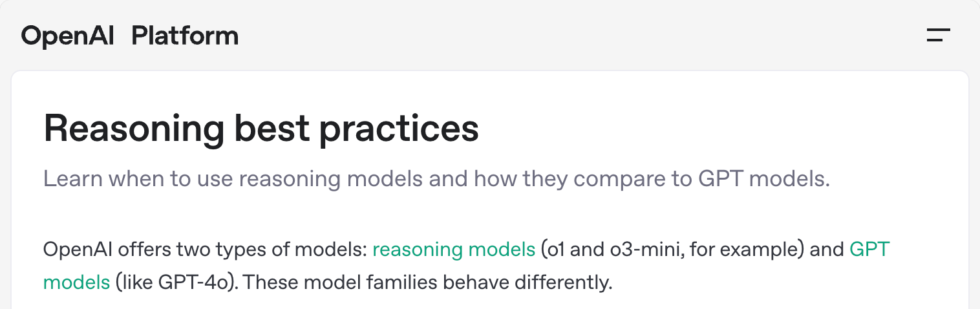Click the gray subtitle starting 'Learn when'

click(436, 178)
